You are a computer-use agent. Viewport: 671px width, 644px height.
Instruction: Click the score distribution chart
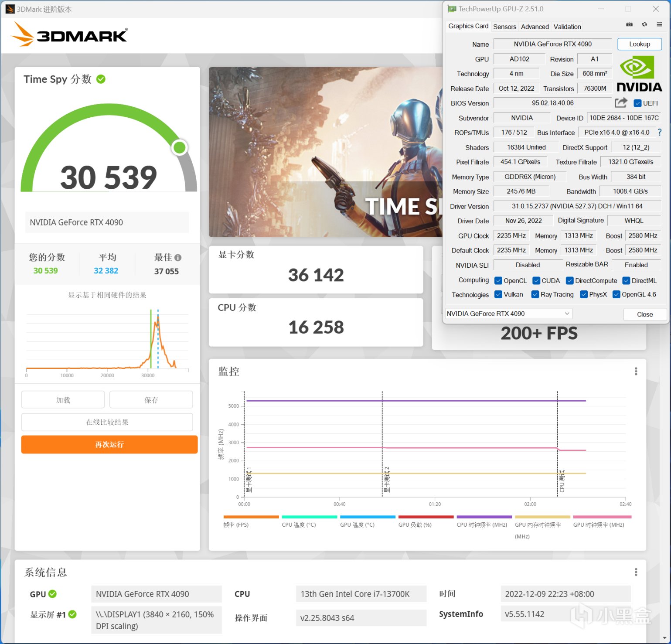[x=107, y=343]
